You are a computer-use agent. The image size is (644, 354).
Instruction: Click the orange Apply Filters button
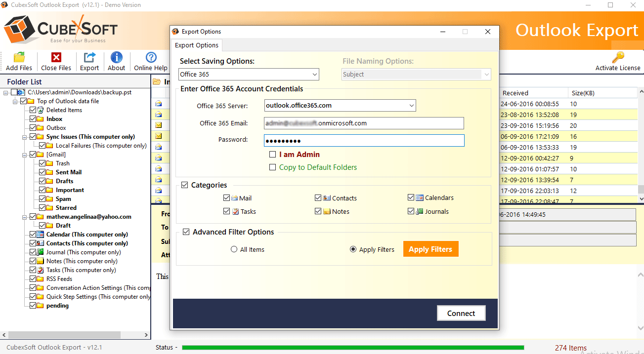click(x=430, y=249)
